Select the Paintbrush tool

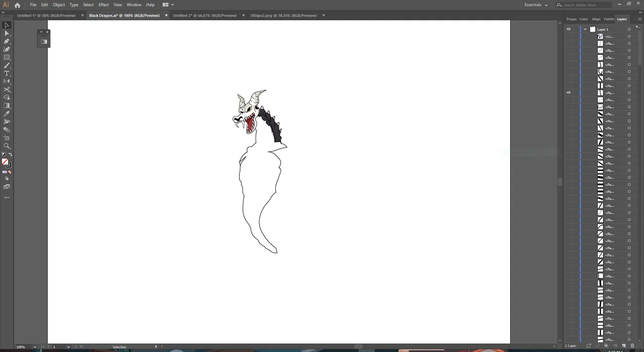click(7, 65)
